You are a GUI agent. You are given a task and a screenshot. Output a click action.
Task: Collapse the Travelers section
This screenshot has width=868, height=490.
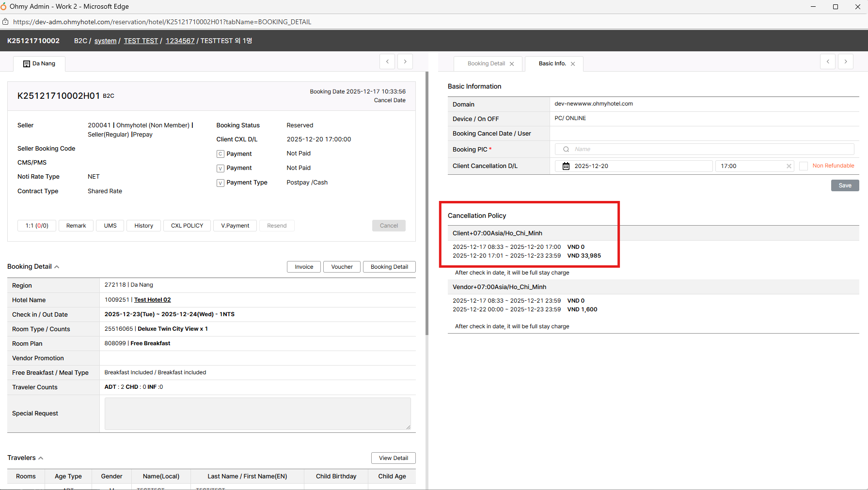click(41, 458)
